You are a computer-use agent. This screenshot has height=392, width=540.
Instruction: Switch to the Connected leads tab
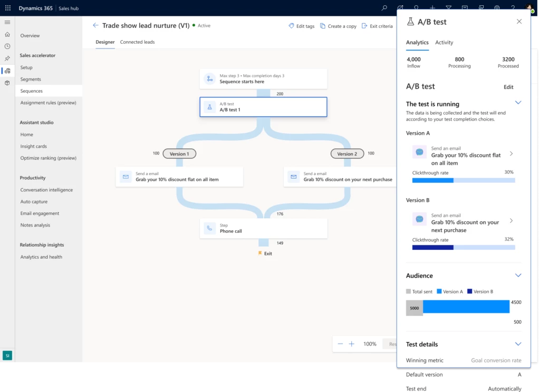click(137, 42)
